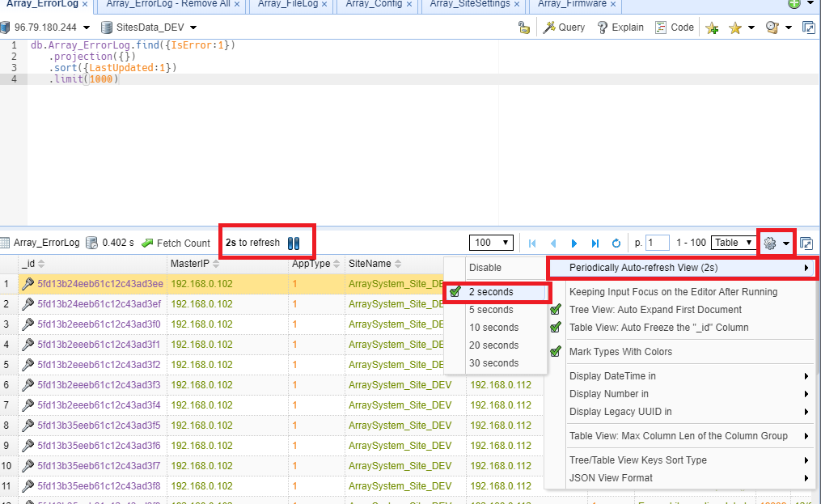
Task: Choose Disable to stop auto-refresh
Action: 496,268
